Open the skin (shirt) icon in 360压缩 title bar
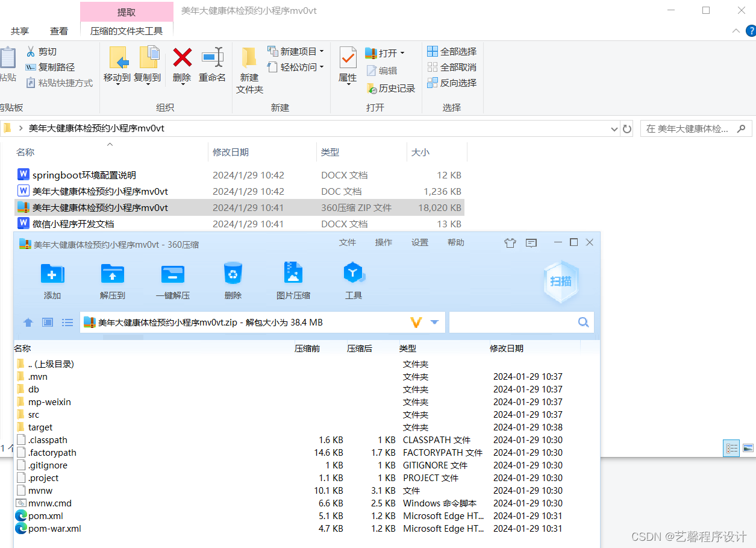This screenshot has height=548, width=756. coord(510,243)
